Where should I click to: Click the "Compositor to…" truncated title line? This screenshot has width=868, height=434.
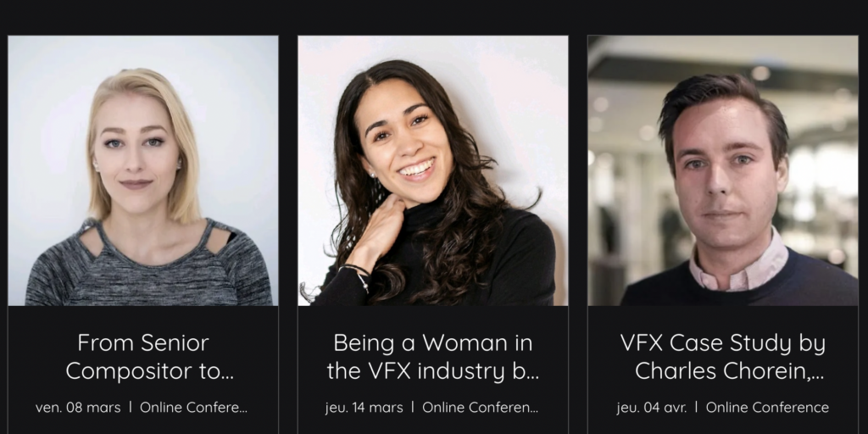click(149, 370)
